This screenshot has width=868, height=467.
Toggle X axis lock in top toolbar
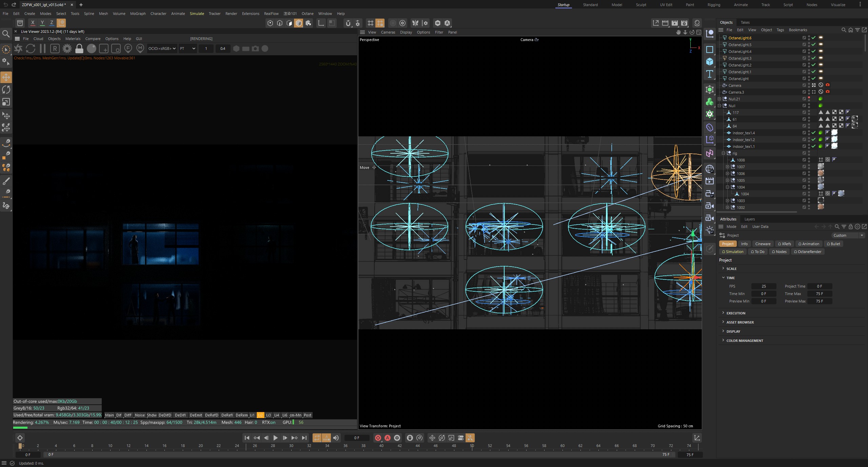pos(33,23)
